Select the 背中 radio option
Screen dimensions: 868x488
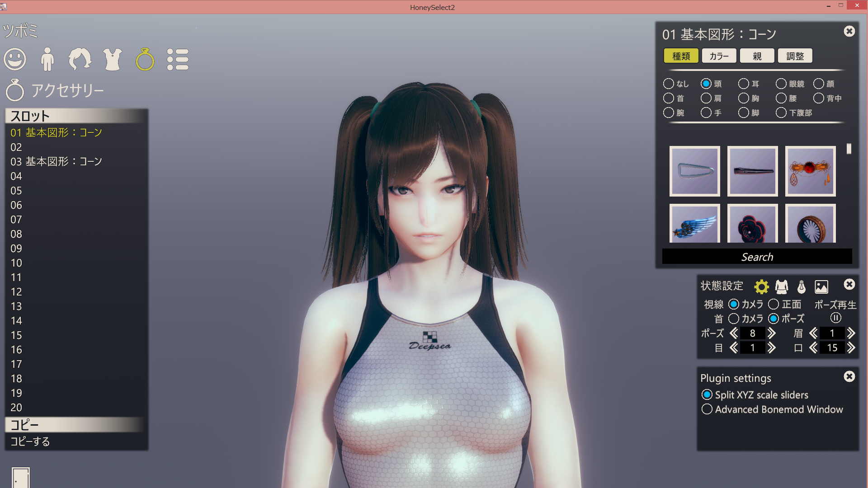pyautogui.click(x=819, y=98)
